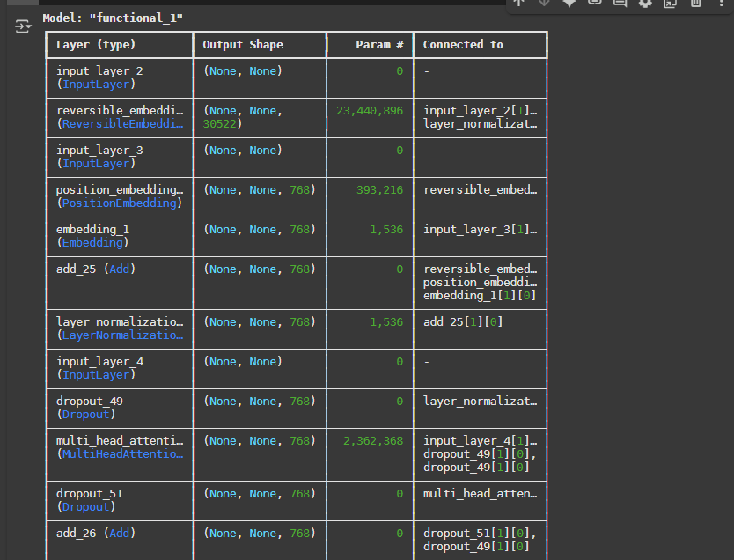This screenshot has height=560, width=734.
Task: Mirror cell in tab icon
Action: 671,4
